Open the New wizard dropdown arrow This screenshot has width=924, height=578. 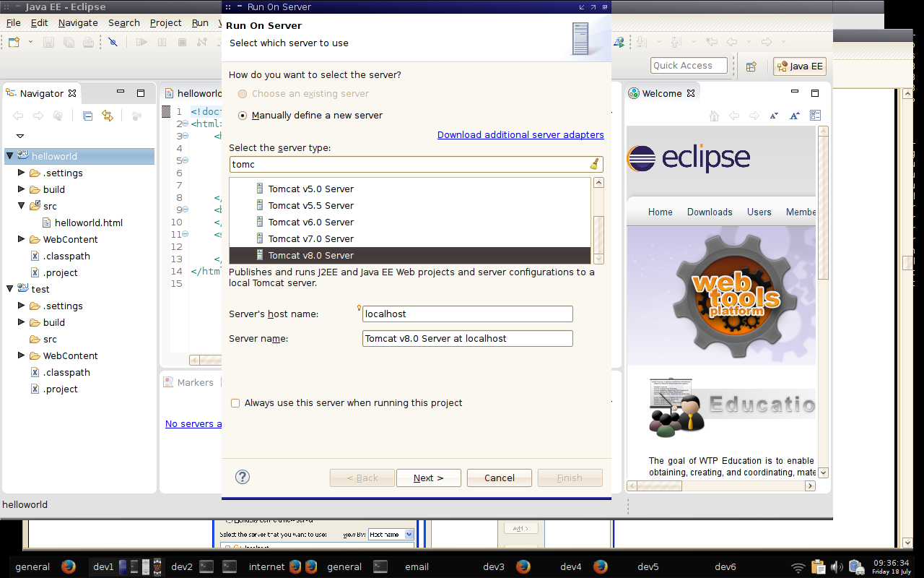(x=30, y=43)
